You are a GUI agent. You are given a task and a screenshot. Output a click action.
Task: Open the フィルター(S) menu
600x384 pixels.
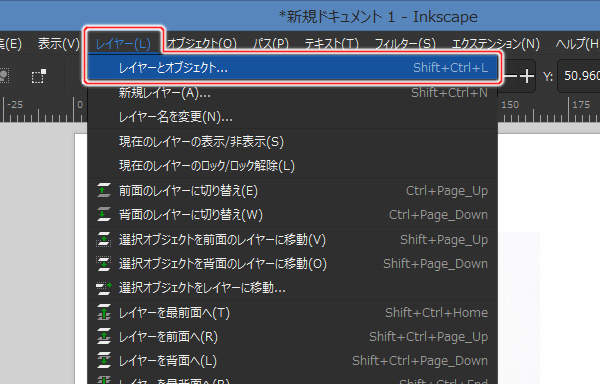click(x=405, y=44)
